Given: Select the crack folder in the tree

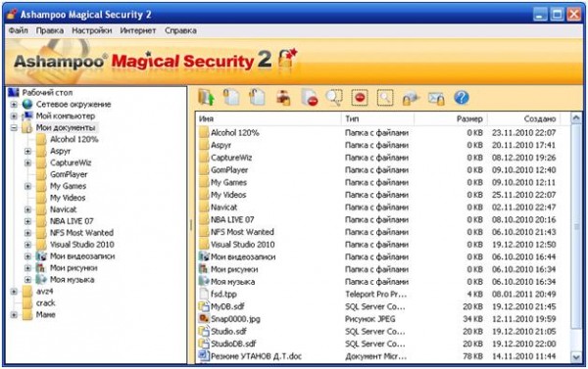Looking at the screenshot, I should click(x=45, y=303).
